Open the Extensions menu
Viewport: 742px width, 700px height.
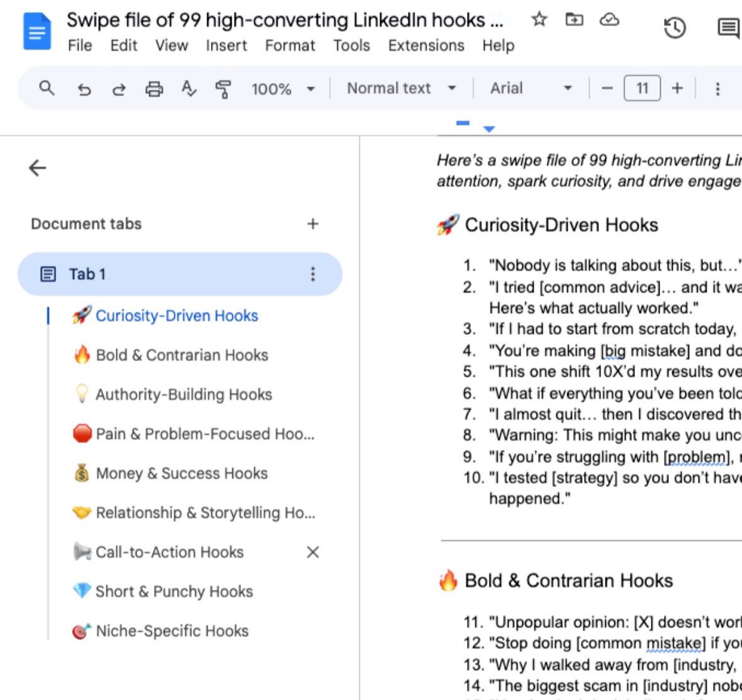coord(426,45)
